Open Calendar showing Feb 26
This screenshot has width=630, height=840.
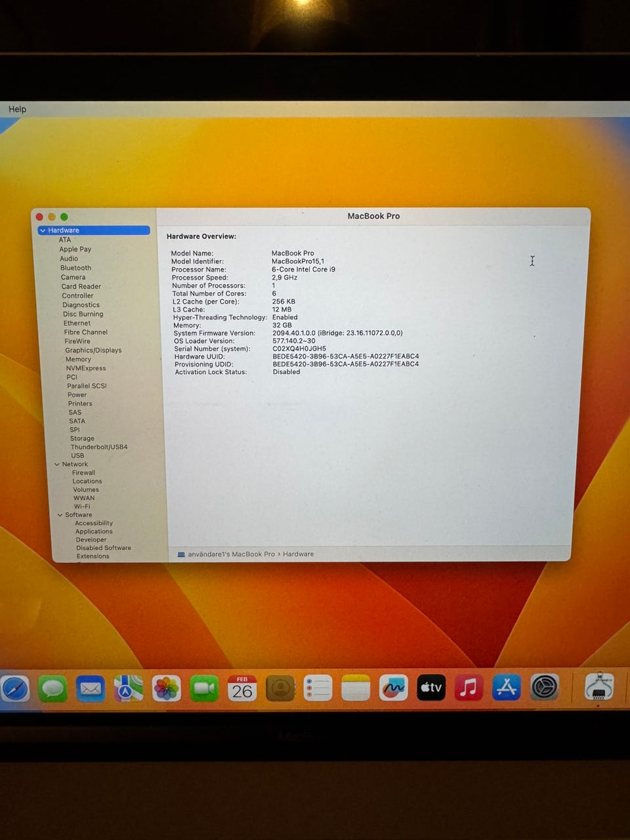(242, 688)
